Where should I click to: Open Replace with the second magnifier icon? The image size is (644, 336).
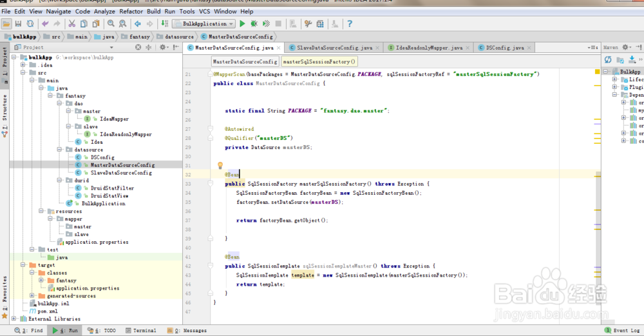coord(123,24)
